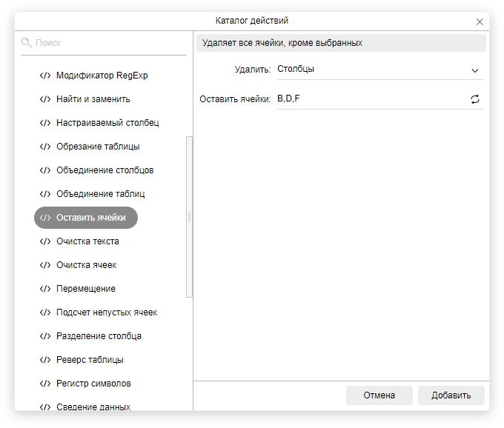Focus the Поиск search field
The image size is (504, 428).
click(107, 43)
